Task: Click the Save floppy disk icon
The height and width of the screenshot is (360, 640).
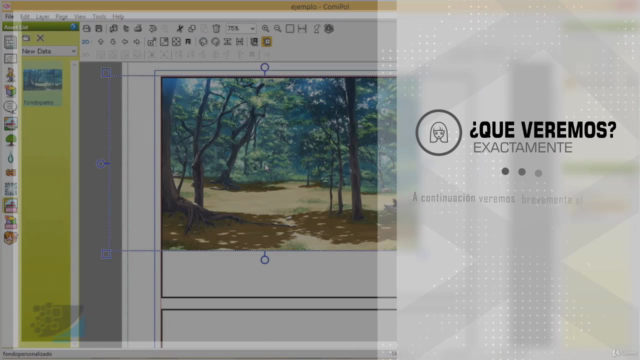Action: pos(99,29)
